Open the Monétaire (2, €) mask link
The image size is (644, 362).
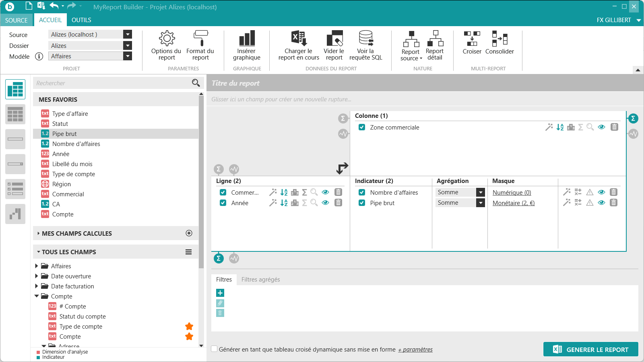[514, 203]
